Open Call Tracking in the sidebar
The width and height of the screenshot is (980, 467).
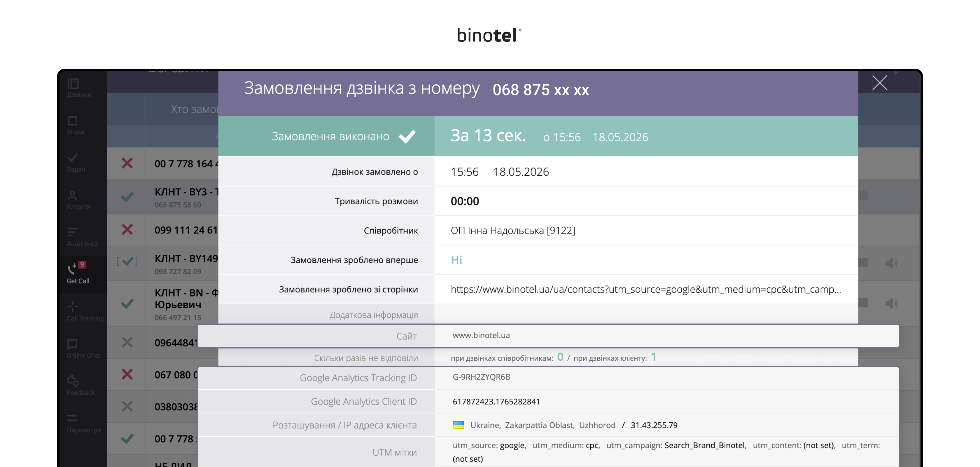point(85,312)
